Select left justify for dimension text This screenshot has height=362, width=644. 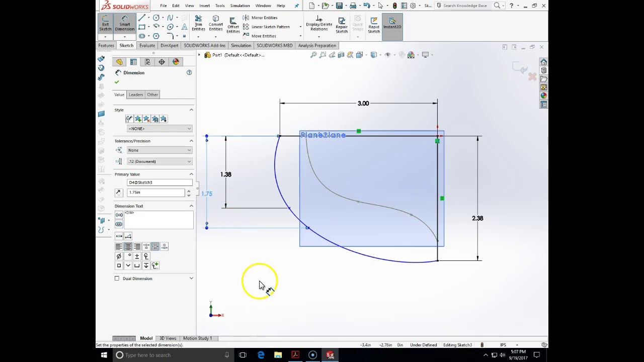pos(119,246)
